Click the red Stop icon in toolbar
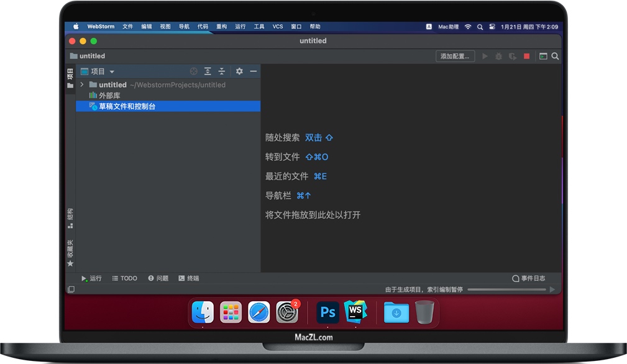The width and height of the screenshot is (627, 364). tap(526, 56)
